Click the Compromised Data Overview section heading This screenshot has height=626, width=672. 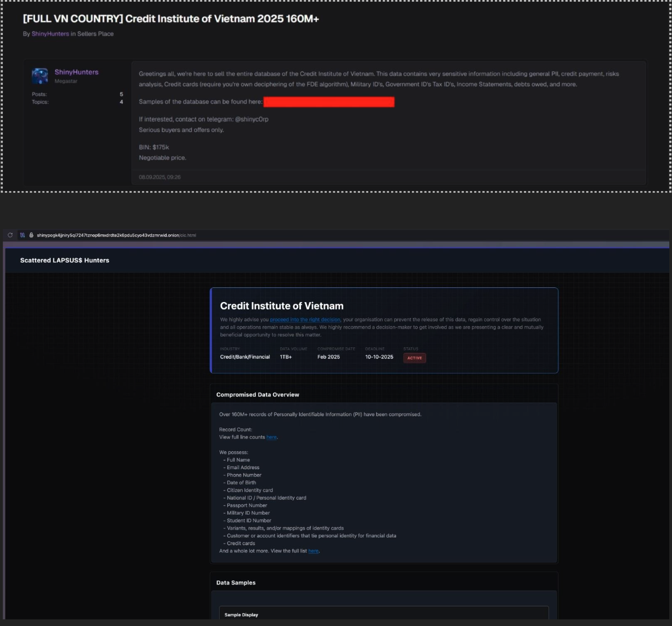pos(257,394)
